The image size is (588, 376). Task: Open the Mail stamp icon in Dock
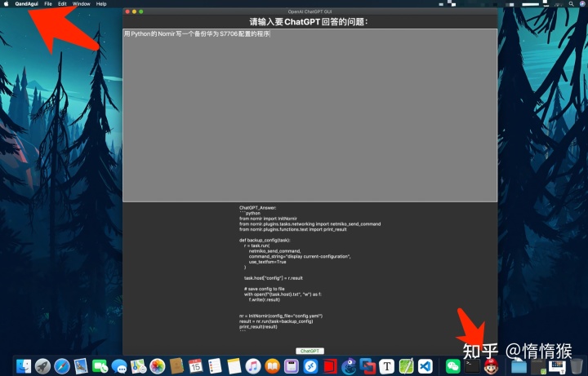pos(81,366)
